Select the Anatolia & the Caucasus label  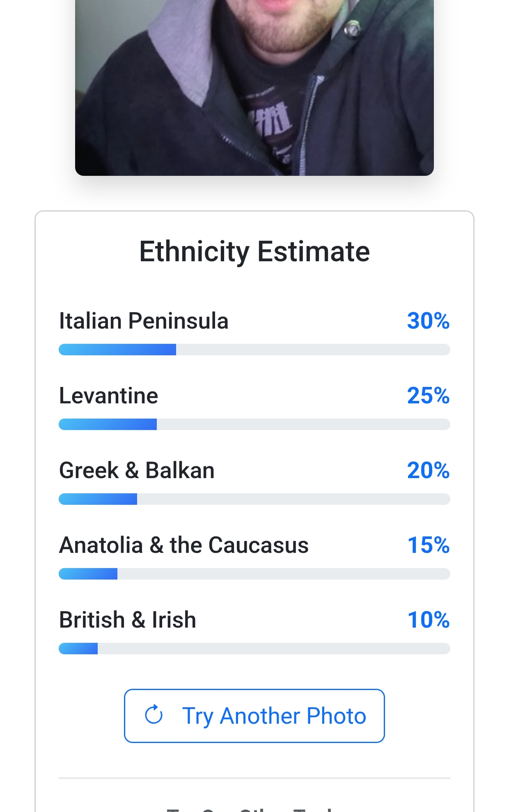183,545
